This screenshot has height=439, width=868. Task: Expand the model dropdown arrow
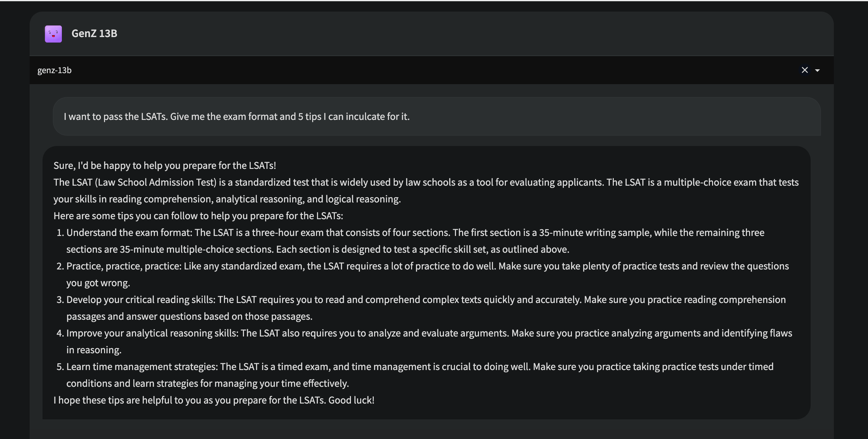pyautogui.click(x=817, y=71)
